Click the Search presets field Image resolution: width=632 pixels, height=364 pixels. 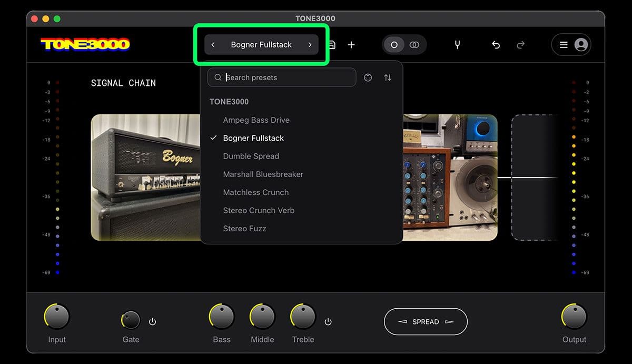point(282,77)
